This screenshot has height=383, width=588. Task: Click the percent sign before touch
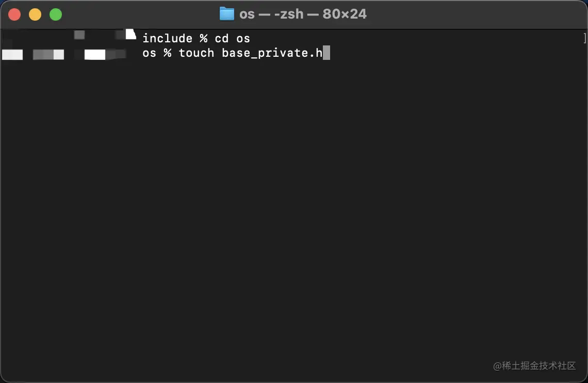click(167, 53)
